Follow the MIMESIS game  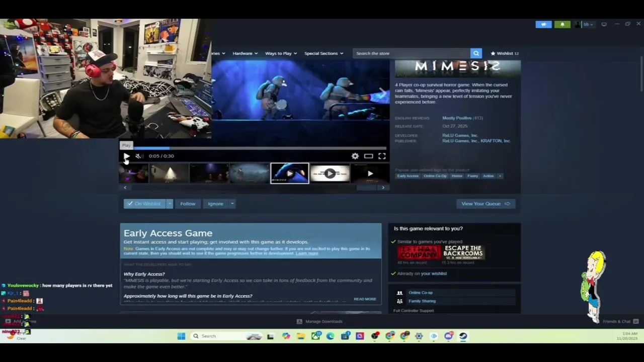click(188, 204)
